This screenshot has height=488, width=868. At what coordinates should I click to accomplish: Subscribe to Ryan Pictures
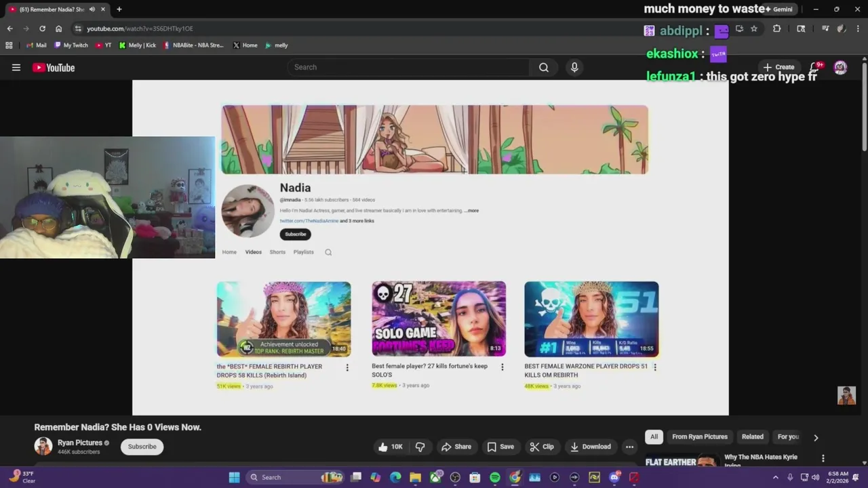142,447
